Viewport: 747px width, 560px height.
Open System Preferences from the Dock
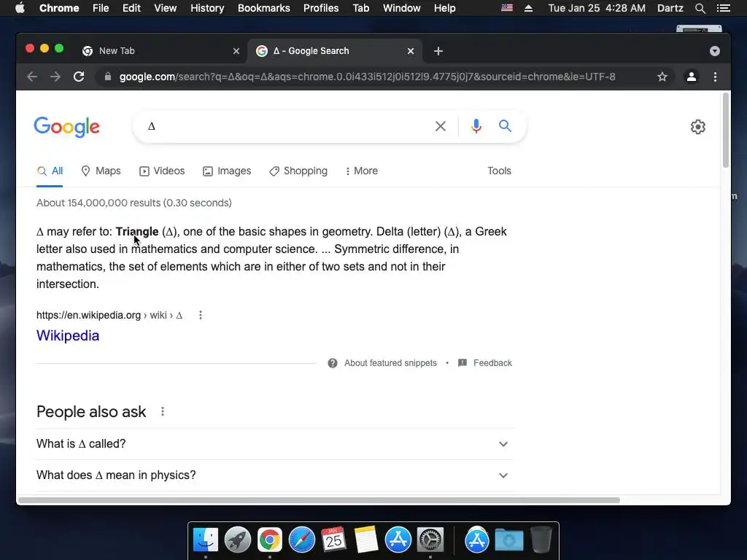point(430,540)
